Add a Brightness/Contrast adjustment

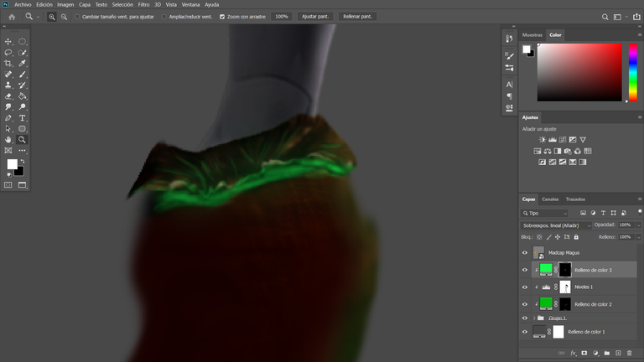pyautogui.click(x=543, y=140)
